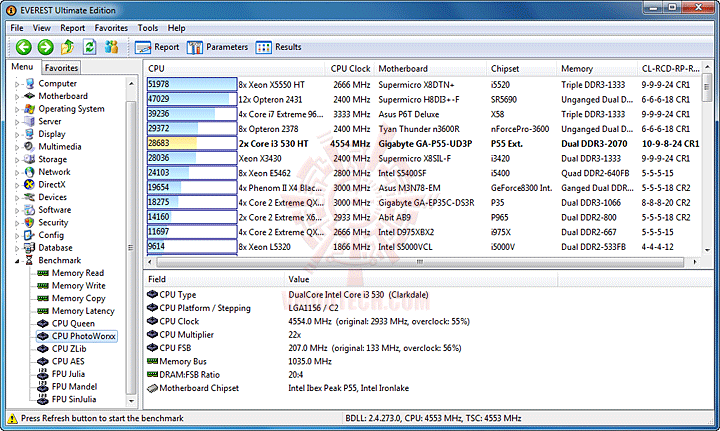This screenshot has height=431, width=720.
Task: Click the Value column header
Action: [421, 279]
